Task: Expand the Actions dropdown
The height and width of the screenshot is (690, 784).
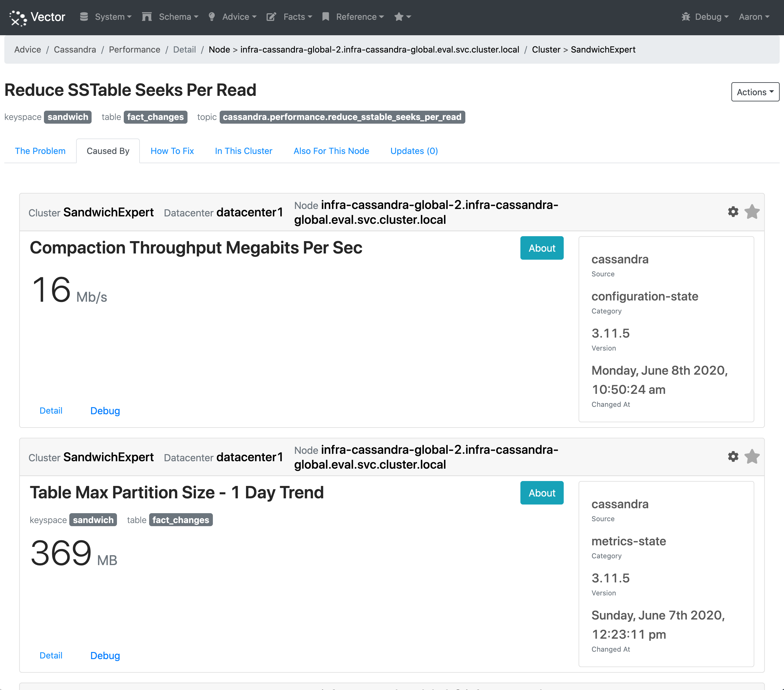Action: 755,92
